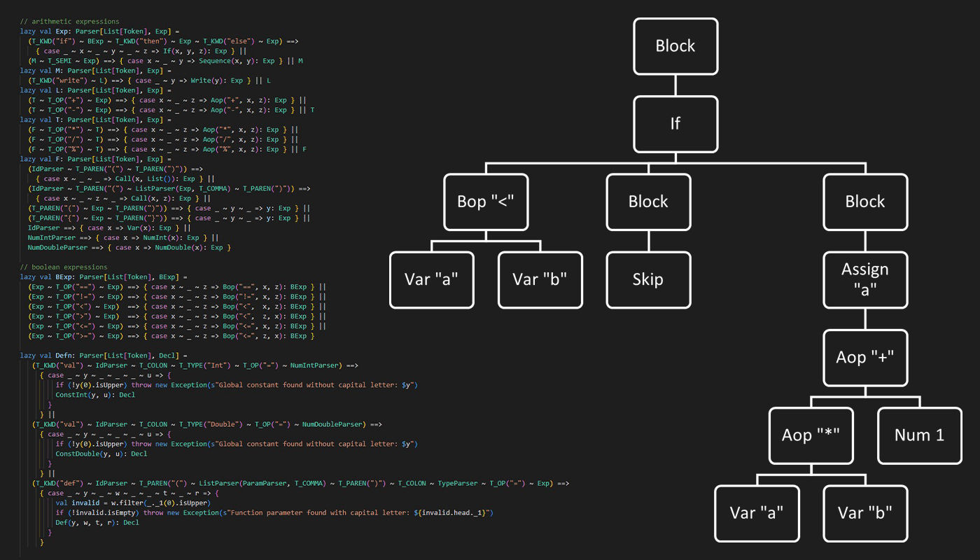
Task: Click the "val invalid = w.filter" code line
Action: point(130,503)
